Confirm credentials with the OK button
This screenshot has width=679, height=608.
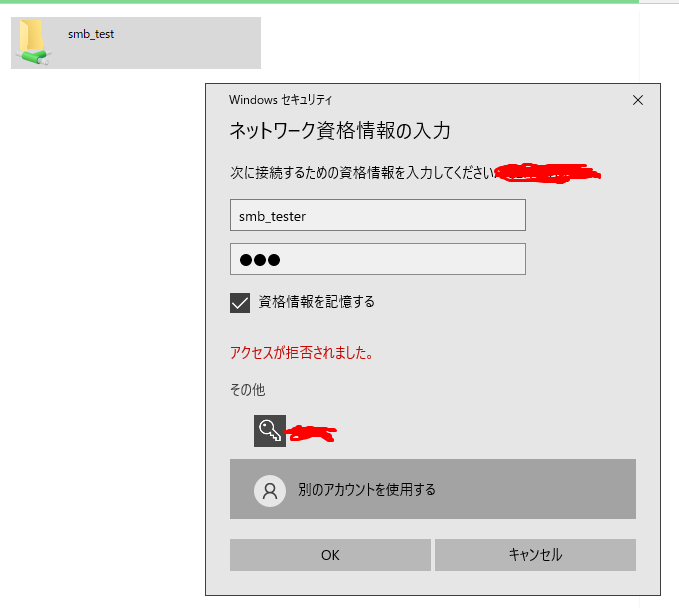pyautogui.click(x=330, y=555)
